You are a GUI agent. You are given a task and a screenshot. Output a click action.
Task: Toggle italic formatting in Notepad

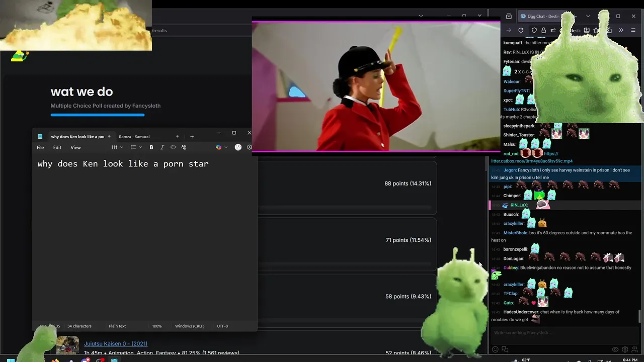click(x=162, y=147)
